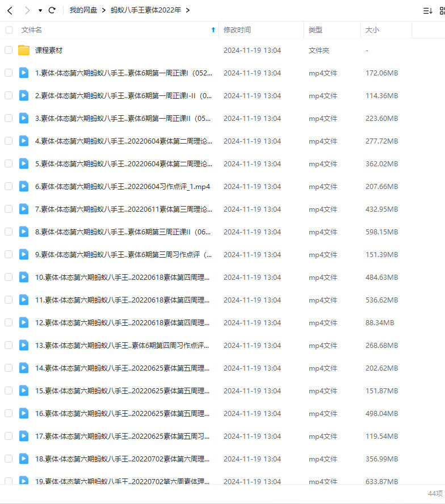Click video icon of file 13.素体
This screenshot has width=445, height=504.
24,345
